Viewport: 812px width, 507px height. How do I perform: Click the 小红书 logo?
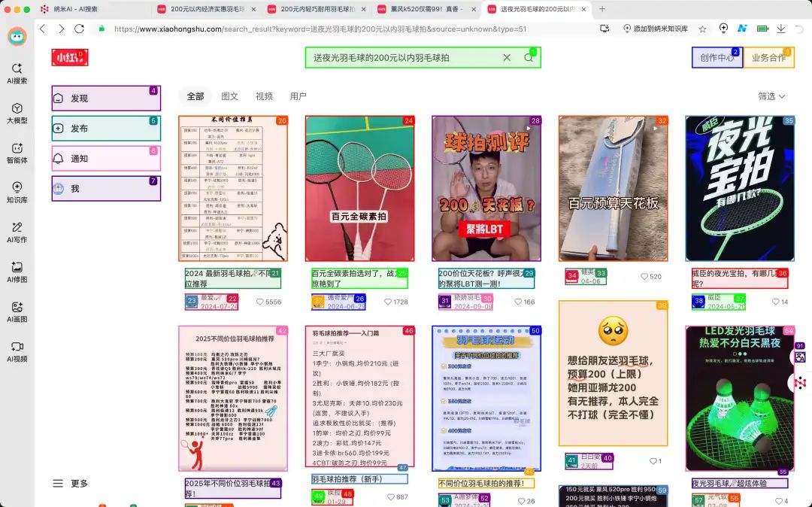tap(70, 57)
